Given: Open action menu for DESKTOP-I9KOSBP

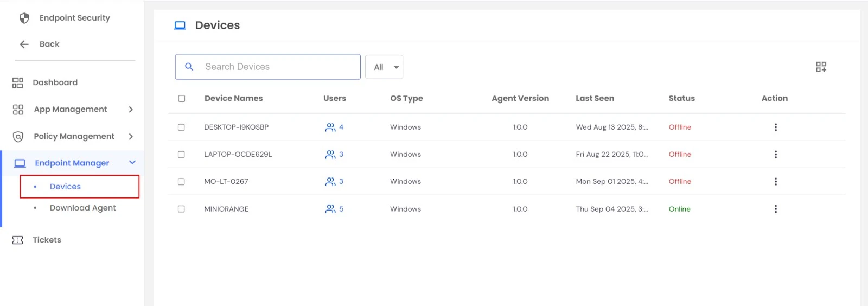Looking at the screenshot, I should pos(775,127).
